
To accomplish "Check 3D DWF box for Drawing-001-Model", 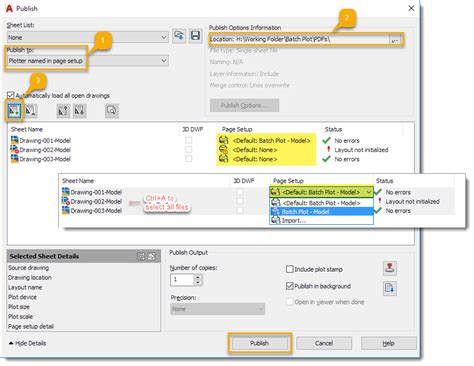I will 189,140.
